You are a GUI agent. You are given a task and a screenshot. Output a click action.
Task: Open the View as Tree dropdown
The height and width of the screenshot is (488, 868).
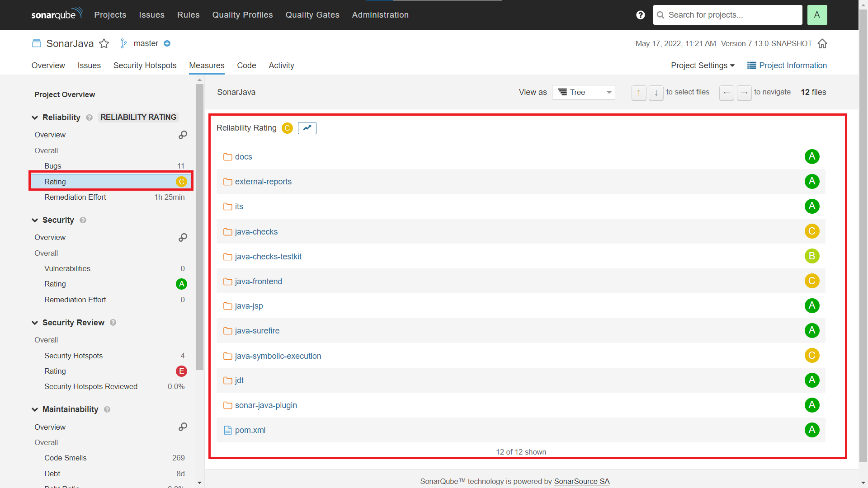583,92
